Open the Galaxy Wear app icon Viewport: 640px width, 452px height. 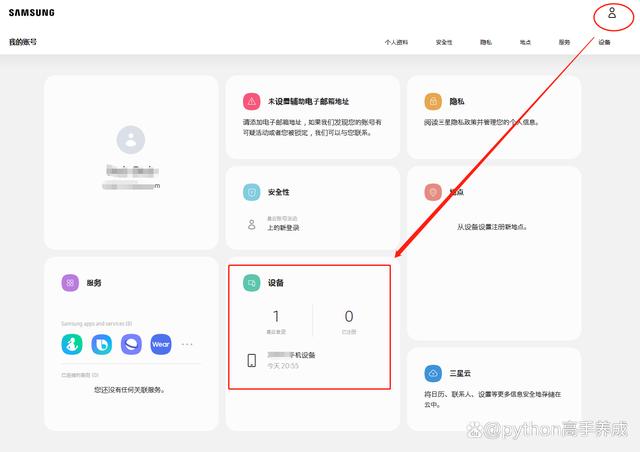(x=161, y=344)
